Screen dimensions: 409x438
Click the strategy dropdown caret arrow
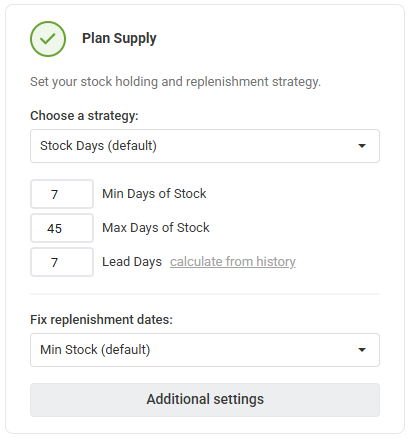[x=362, y=146]
